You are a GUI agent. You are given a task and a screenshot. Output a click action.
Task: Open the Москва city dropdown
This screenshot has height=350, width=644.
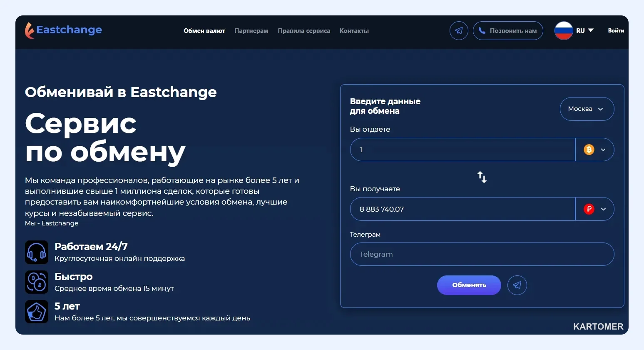(587, 109)
